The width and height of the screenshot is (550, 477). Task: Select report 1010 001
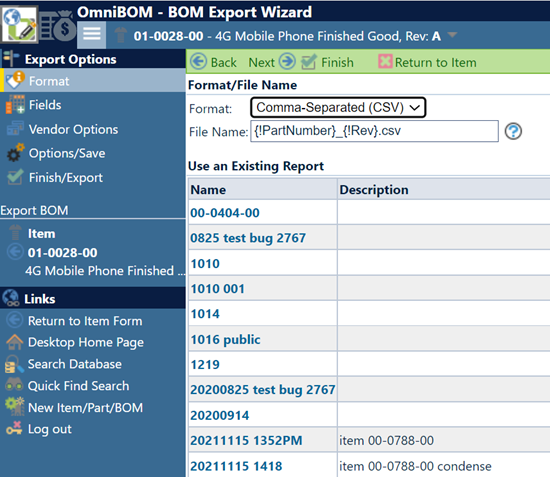pos(217,289)
